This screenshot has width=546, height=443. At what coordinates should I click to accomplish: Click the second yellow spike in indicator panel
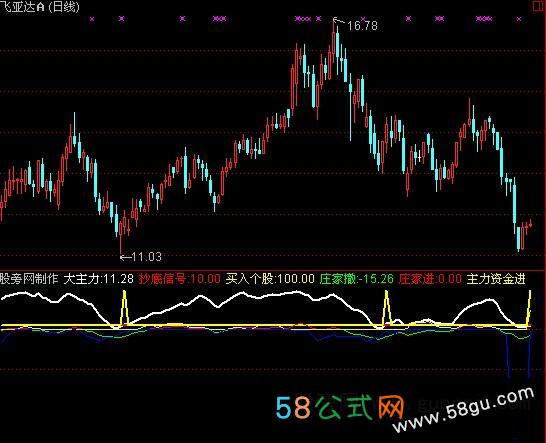[387, 308]
